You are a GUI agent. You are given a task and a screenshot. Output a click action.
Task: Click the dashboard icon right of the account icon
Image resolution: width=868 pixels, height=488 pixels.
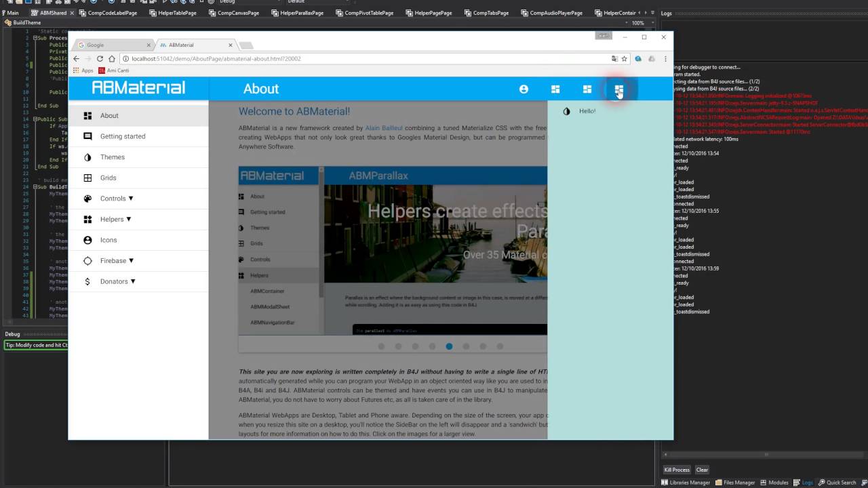pyautogui.click(x=555, y=89)
